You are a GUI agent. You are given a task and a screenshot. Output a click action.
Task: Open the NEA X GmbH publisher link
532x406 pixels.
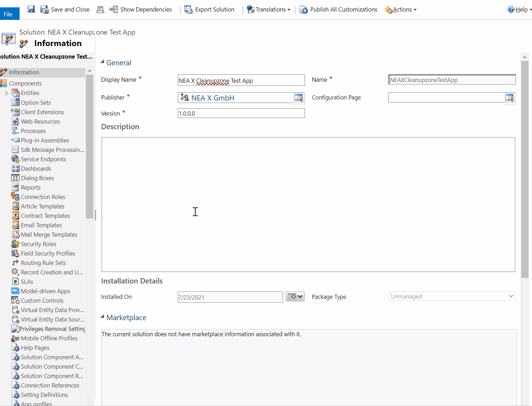[212, 98]
